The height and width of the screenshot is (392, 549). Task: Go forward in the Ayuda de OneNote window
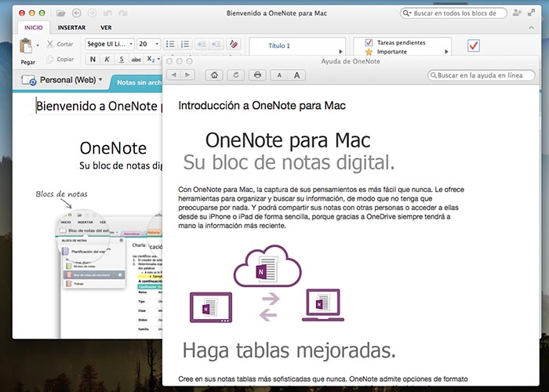coord(187,75)
